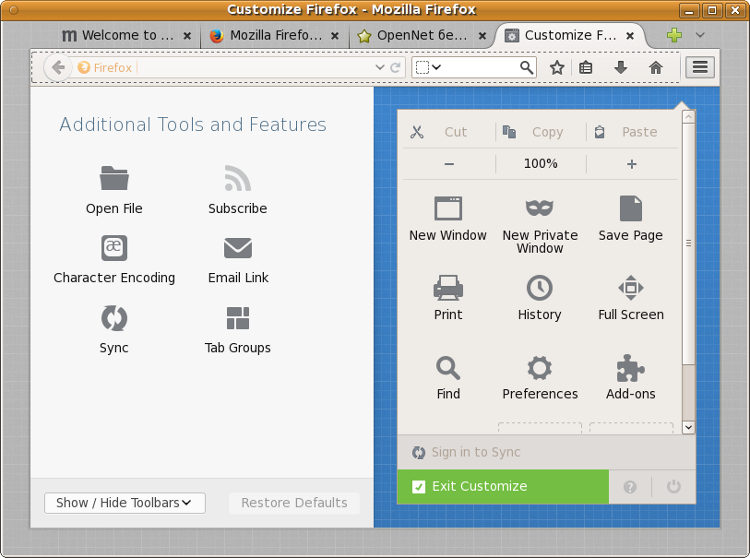Click the Additional Tools and Features heading

pos(193,125)
